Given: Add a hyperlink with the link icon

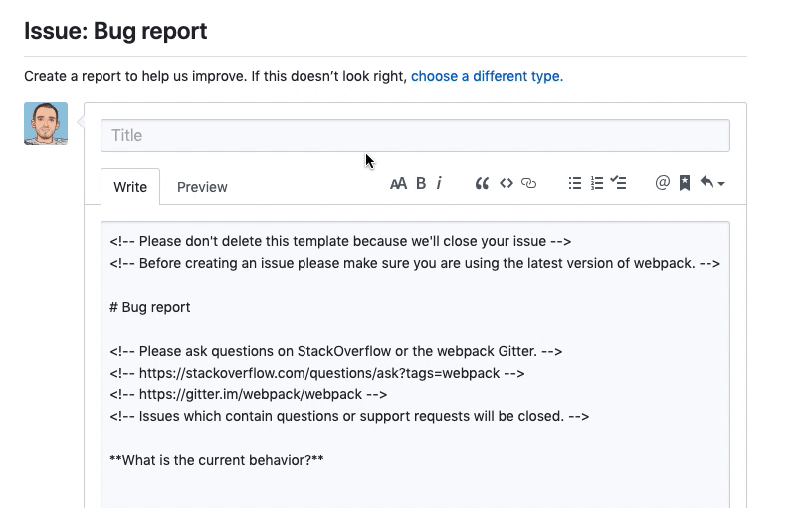Looking at the screenshot, I should pyautogui.click(x=529, y=183).
